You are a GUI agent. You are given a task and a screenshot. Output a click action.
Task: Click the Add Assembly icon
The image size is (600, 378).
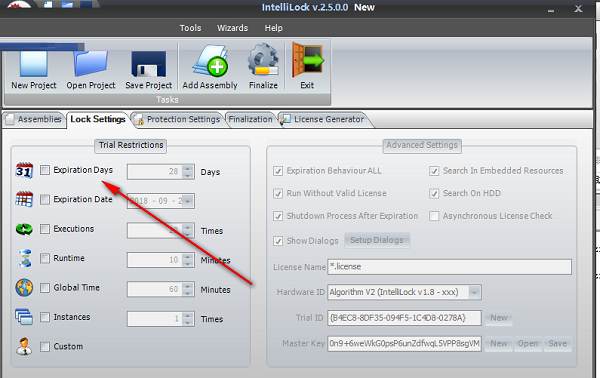pos(210,61)
